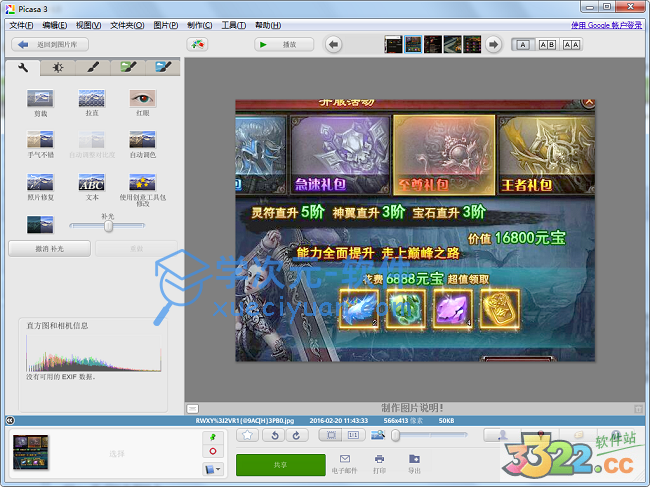The image size is (650, 487).
Task: Select the 拉直 straighten tool
Action: click(92, 99)
